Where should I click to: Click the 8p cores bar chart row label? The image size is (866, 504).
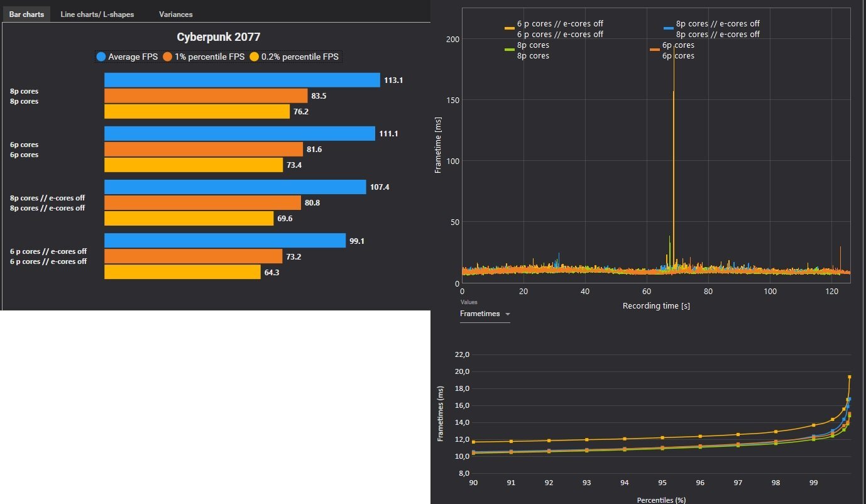click(x=24, y=96)
